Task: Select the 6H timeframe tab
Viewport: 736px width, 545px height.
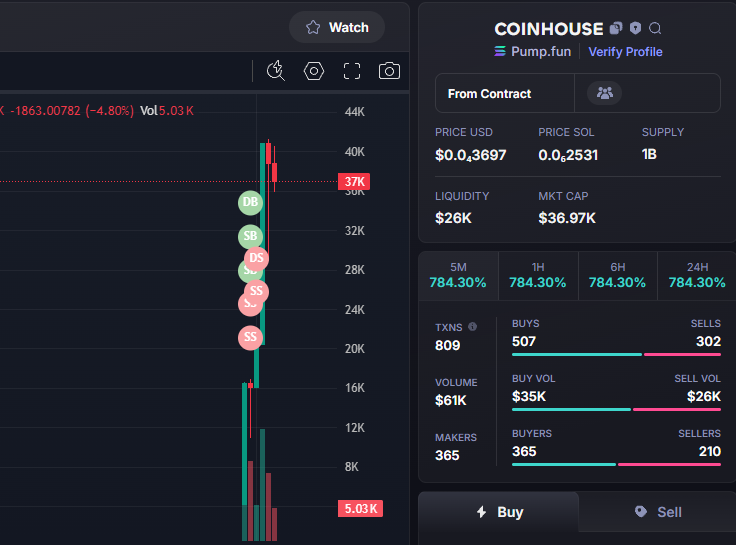Action: coord(618,276)
